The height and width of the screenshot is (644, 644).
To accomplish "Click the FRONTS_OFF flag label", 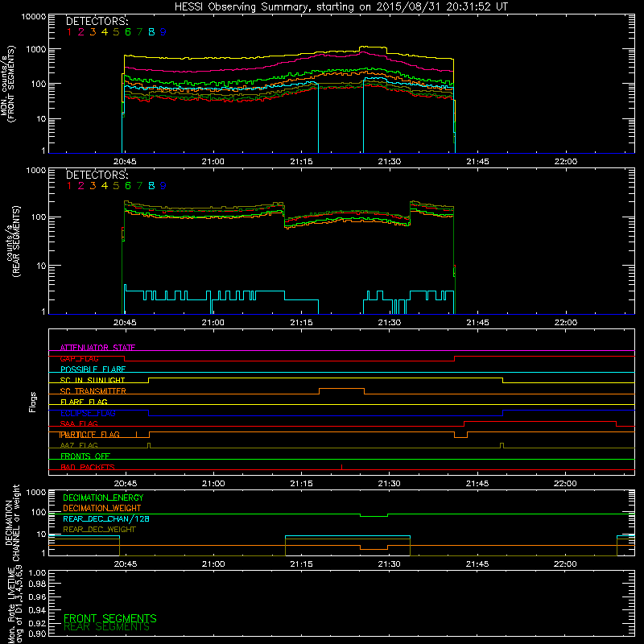I will click(x=85, y=456).
